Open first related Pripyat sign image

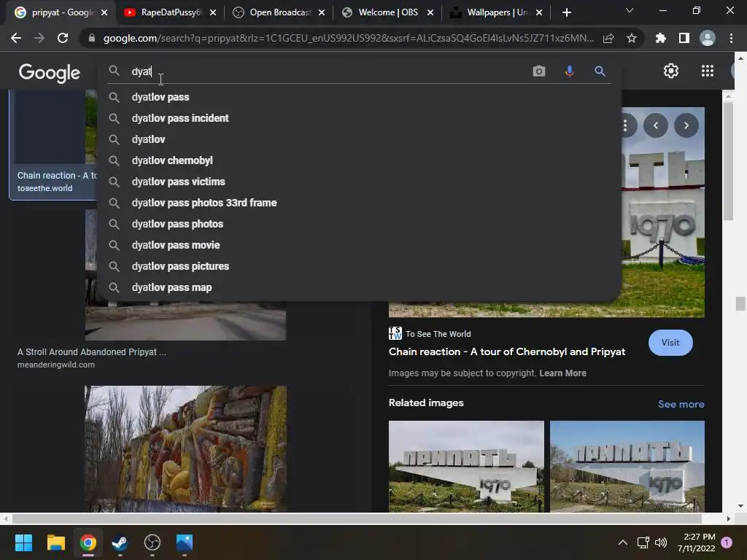click(466, 466)
